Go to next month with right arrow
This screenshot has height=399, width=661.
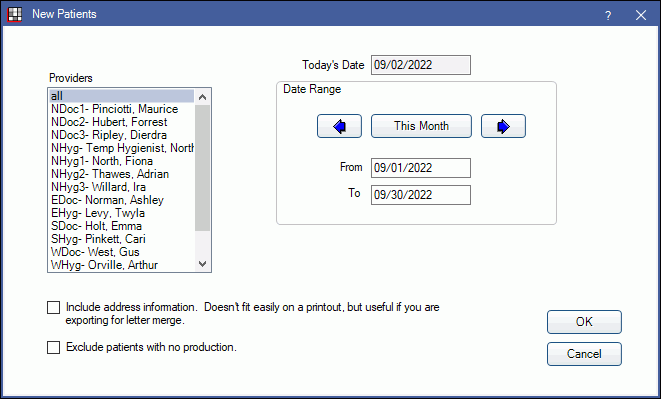tap(503, 126)
